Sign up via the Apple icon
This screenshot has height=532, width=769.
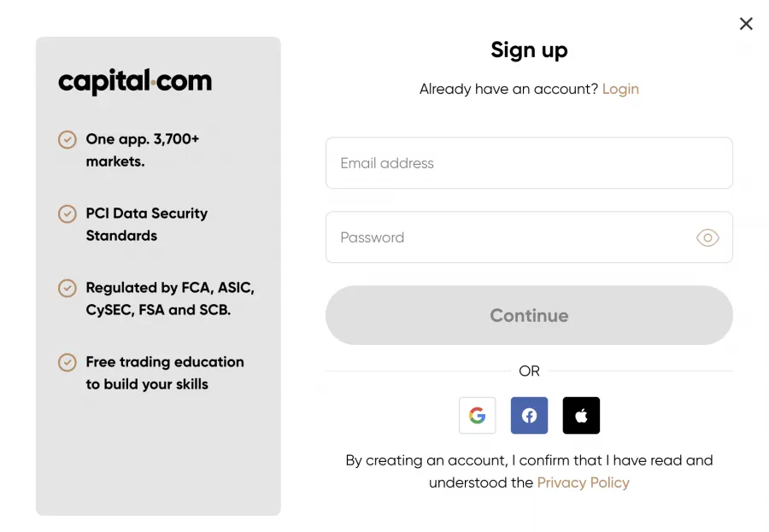581,415
